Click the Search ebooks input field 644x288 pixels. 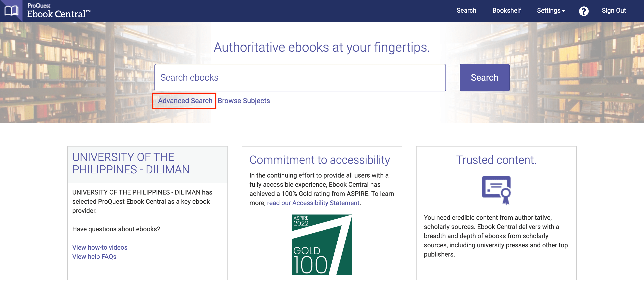[300, 78]
